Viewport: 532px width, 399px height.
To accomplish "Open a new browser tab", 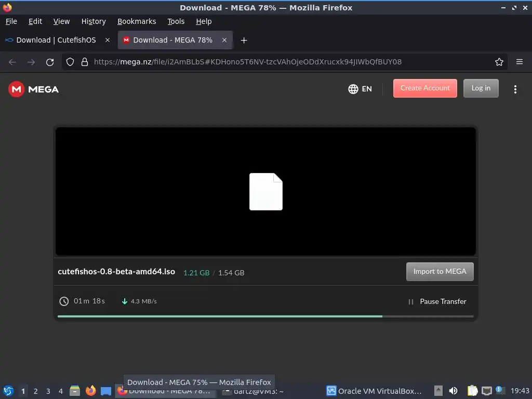I will [x=244, y=41].
